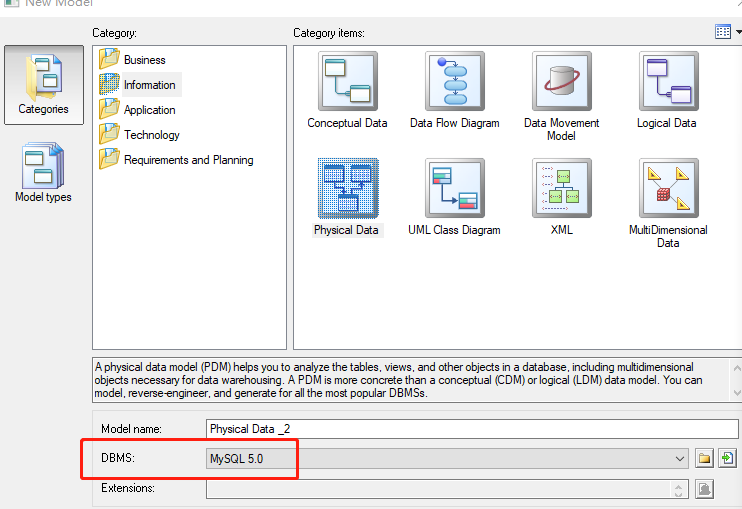Click the Model name input field

[x=472, y=429]
